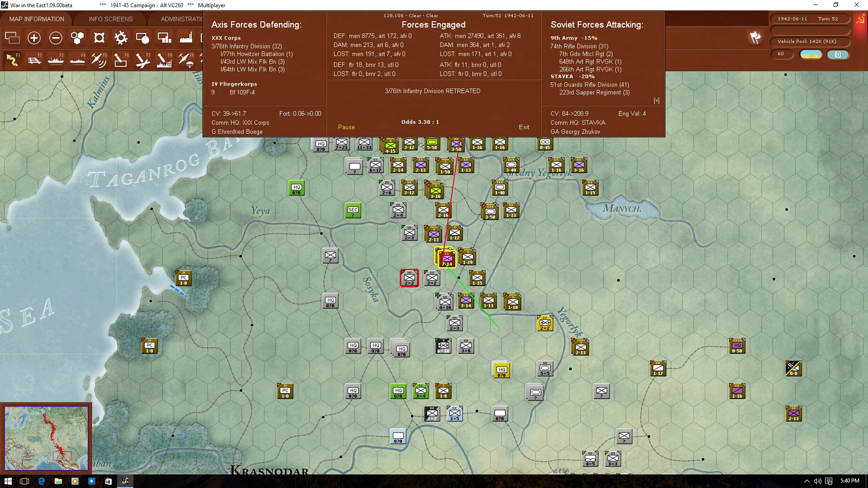Select the 11=33 German unit counter

(364, 144)
